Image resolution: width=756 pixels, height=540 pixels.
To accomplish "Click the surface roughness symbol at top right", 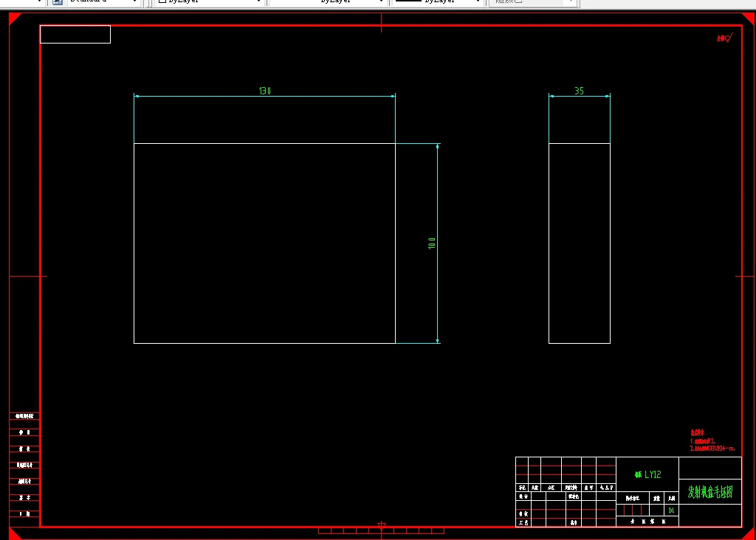I will [x=724, y=38].
